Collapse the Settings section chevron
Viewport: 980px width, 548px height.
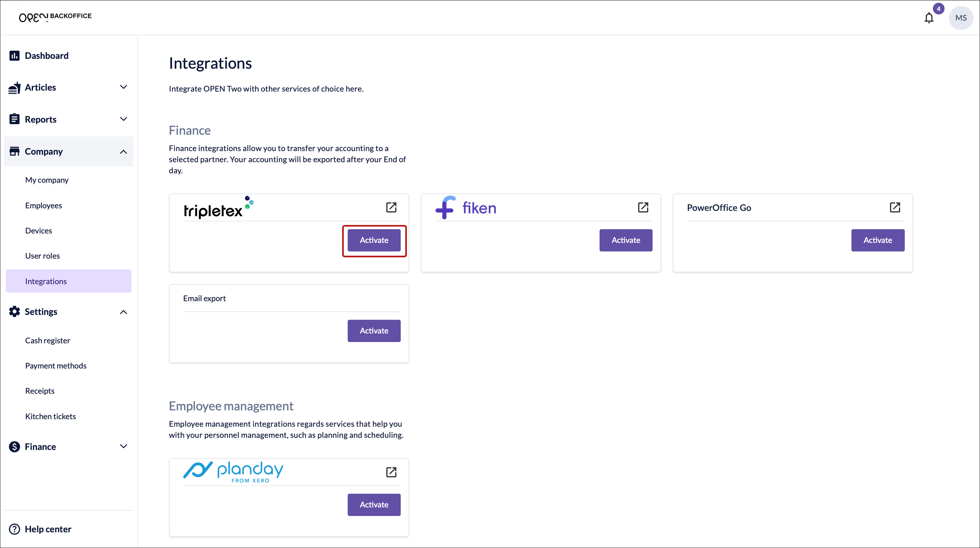(123, 312)
